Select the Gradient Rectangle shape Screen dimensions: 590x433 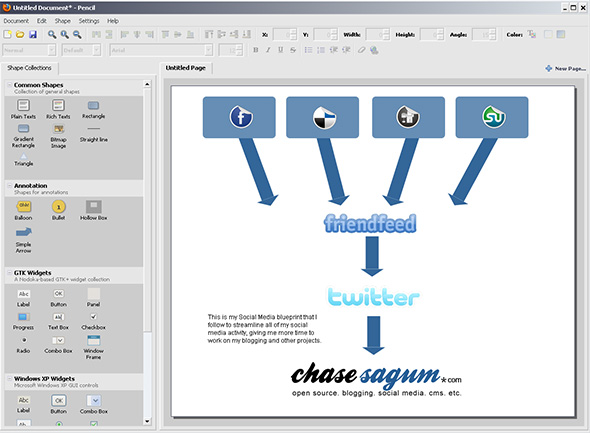pos(23,136)
